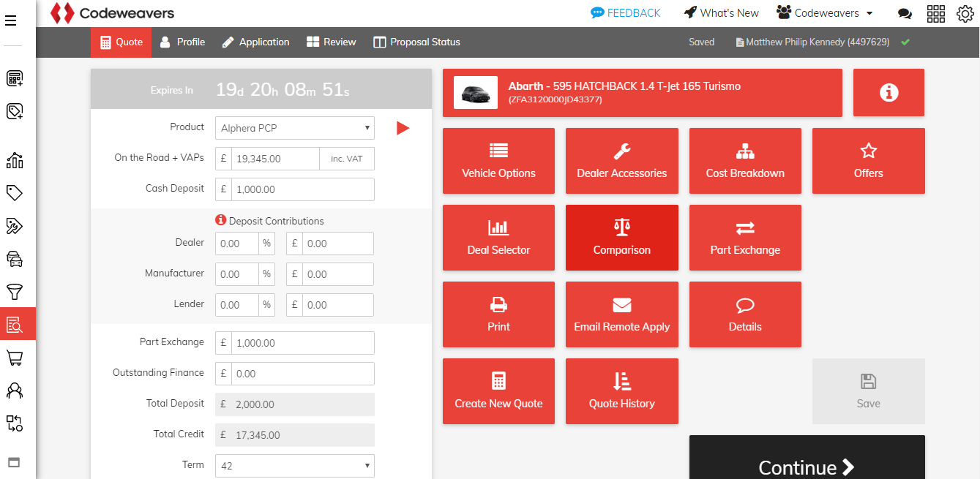Viewport: 980px width, 479px height.
Task: Click the red play arrow beside Product
Action: [403, 128]
